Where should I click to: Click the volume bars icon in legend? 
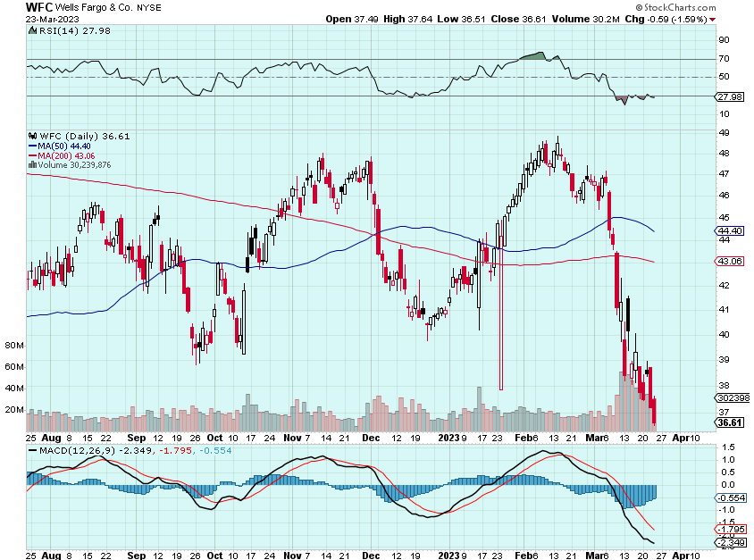(33, 165)
